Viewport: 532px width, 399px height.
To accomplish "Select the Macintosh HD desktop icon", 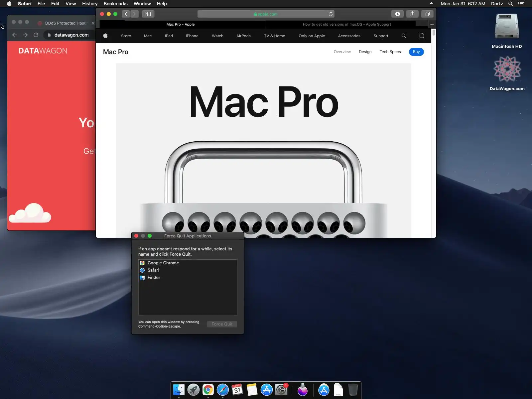I will click(507, 31).
